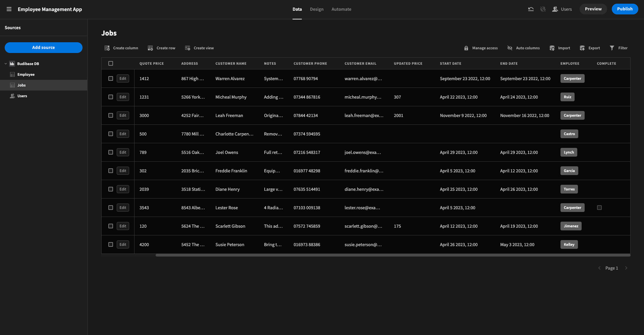
Task: Click Import in the table toolbar
Action: click(560, 48)
